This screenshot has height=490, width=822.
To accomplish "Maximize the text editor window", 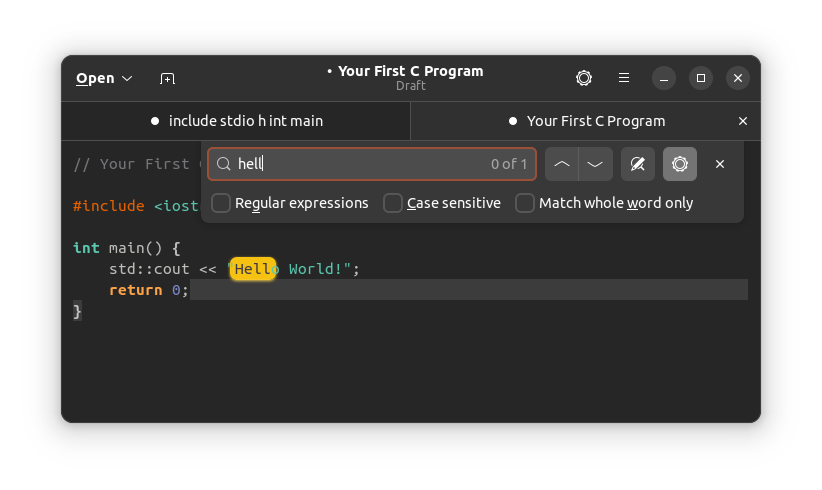I will 700,78.
